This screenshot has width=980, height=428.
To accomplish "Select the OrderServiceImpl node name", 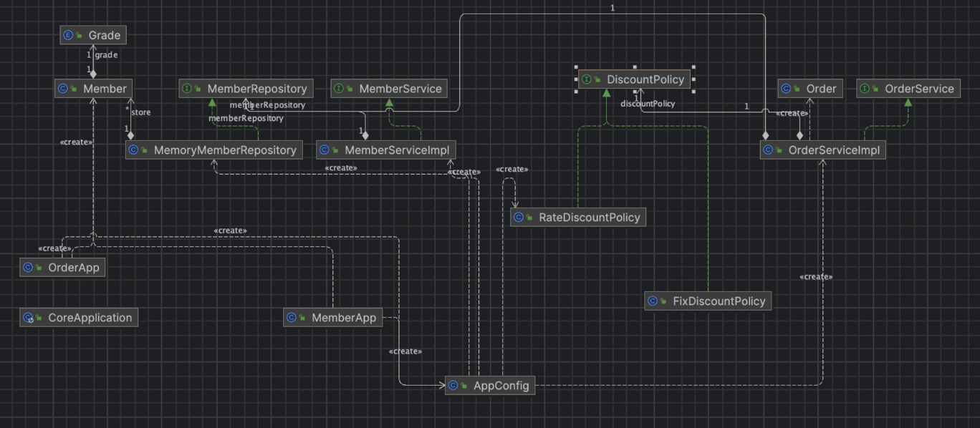I will pos(834,150).
